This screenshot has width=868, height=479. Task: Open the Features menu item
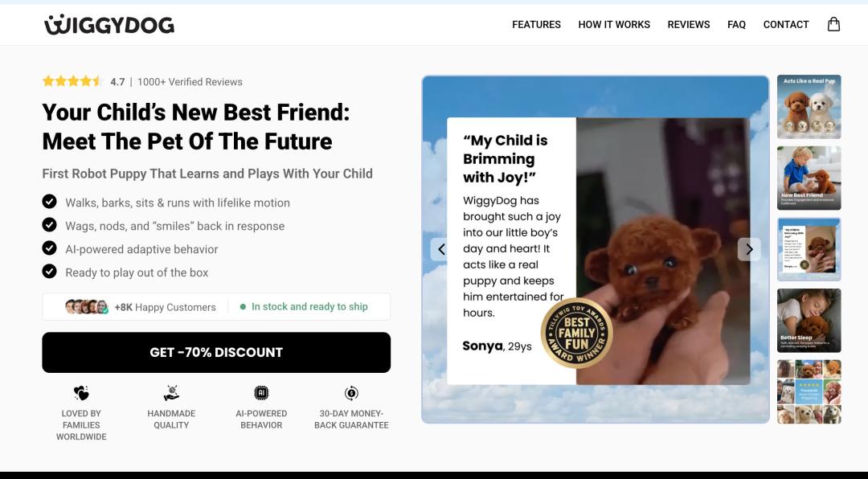click(x=536, y=25)
